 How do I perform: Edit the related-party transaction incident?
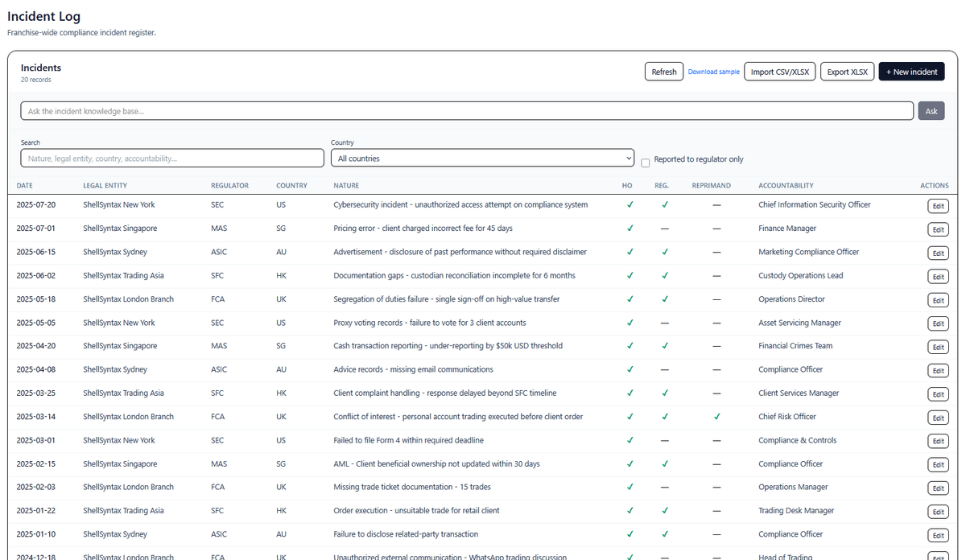pyautogui.click(x=938, y=535)
